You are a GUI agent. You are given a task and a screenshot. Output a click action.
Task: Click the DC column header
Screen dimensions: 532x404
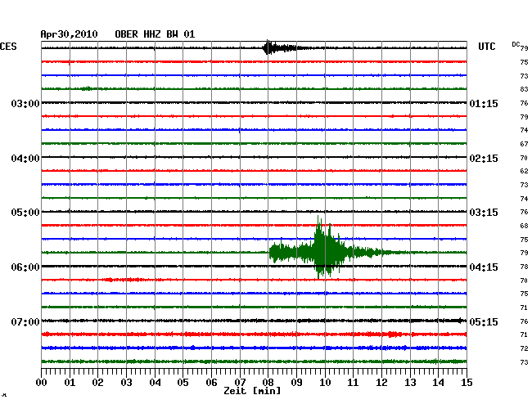(516, 44)
